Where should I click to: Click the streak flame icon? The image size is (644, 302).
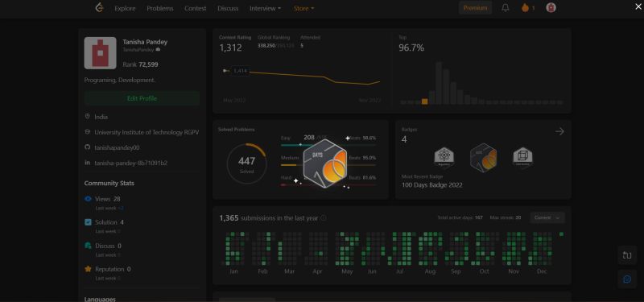tap(525, 8)
